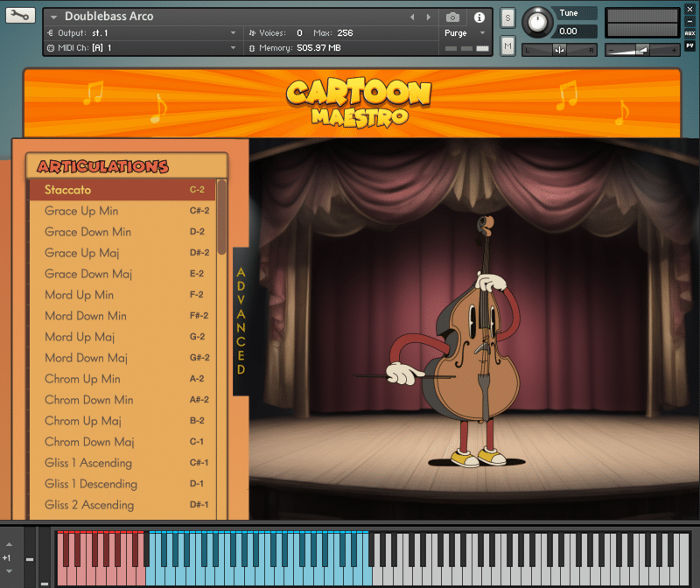Select the Gliss 1 Ascending articulation
This screenshot has width=700, height=588.
[87, 463]
